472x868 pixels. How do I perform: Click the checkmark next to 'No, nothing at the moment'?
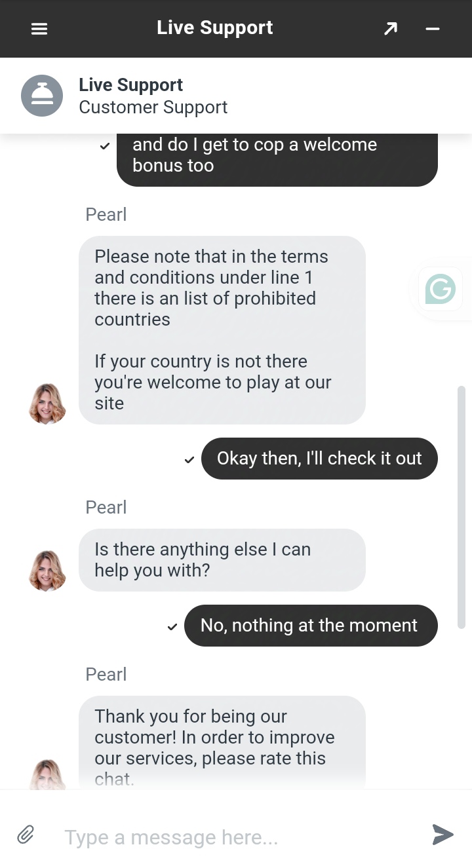pos(172,626)
